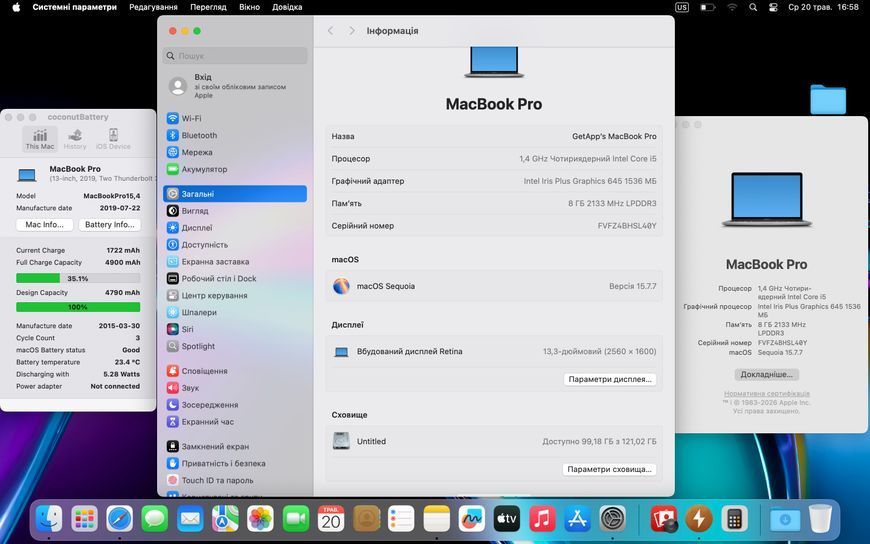Click the battery status icon in menu bar
This screenshot has height=544, width=870.
[x=707, y=7]
